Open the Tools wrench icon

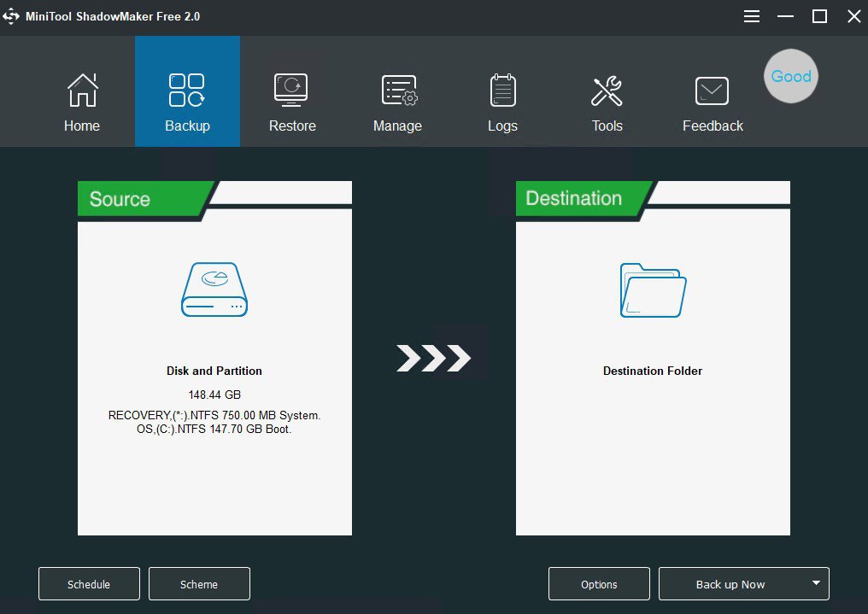[607, 91]
